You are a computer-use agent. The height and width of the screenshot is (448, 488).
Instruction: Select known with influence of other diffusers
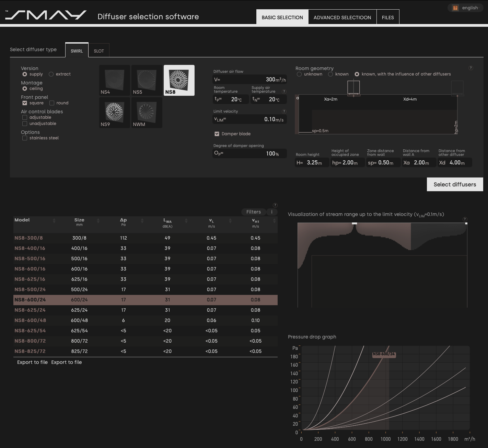357,74
